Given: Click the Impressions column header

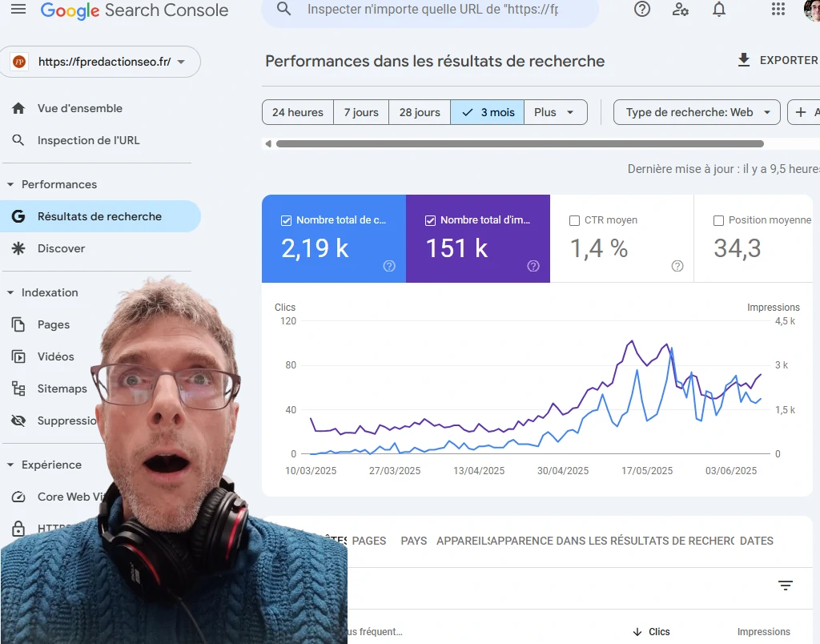Looking at the screenshot, I should point(763,632).
